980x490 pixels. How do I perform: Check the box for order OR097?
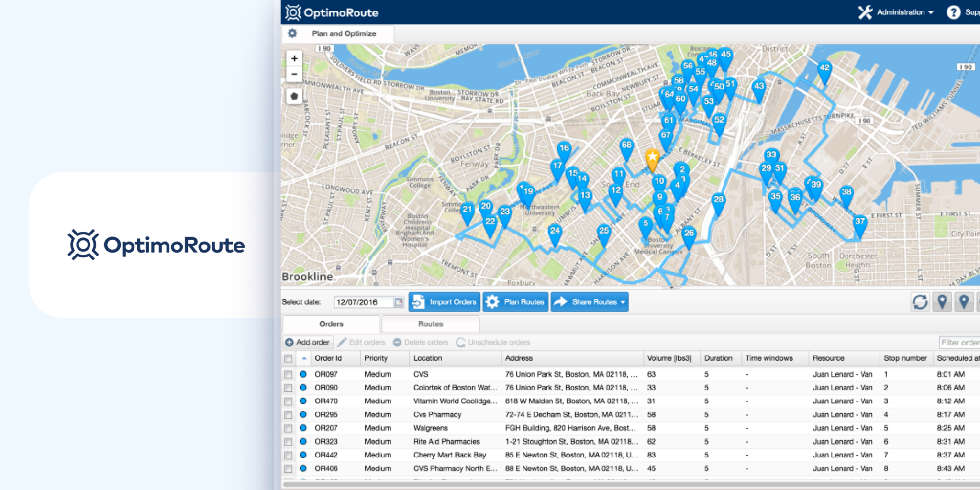[288, 374]
